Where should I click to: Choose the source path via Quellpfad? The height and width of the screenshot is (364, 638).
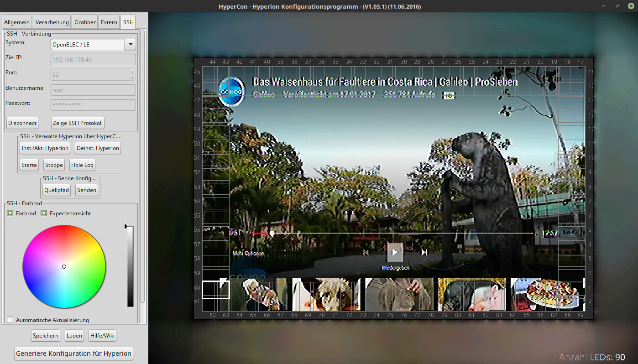pyautogui.click(x=57, y=190)
